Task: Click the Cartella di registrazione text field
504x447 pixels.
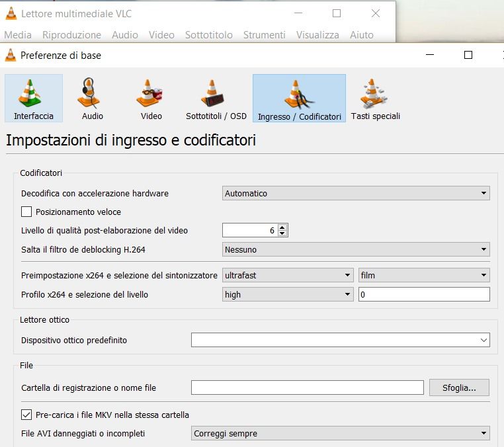Action: coord(307,387)
